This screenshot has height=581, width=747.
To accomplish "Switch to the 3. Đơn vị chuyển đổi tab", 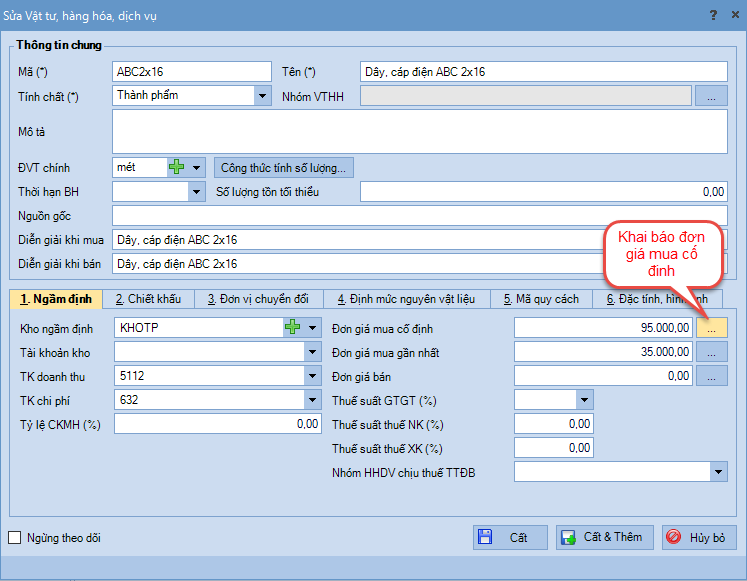I will [258, 299].
